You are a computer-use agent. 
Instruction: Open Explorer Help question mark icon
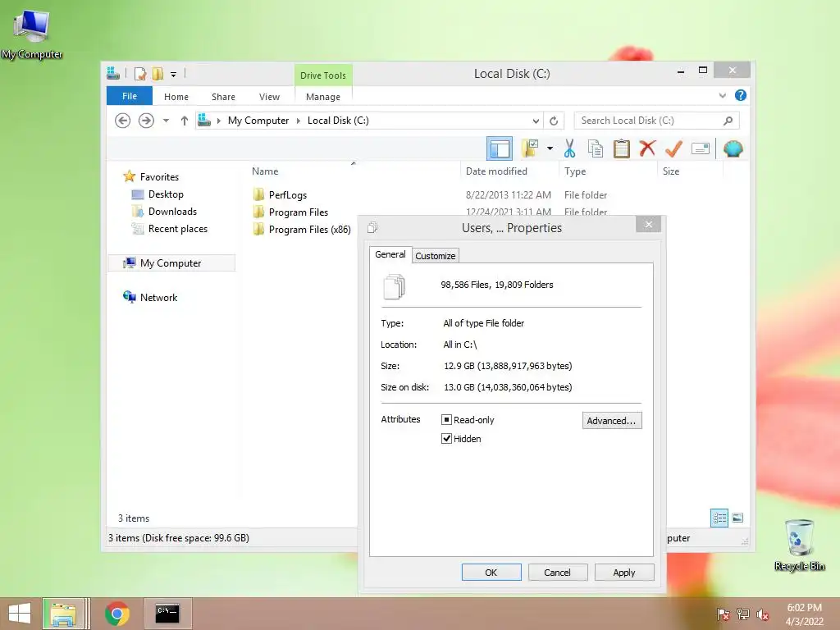pyautogui.click(x=741, y=95)
